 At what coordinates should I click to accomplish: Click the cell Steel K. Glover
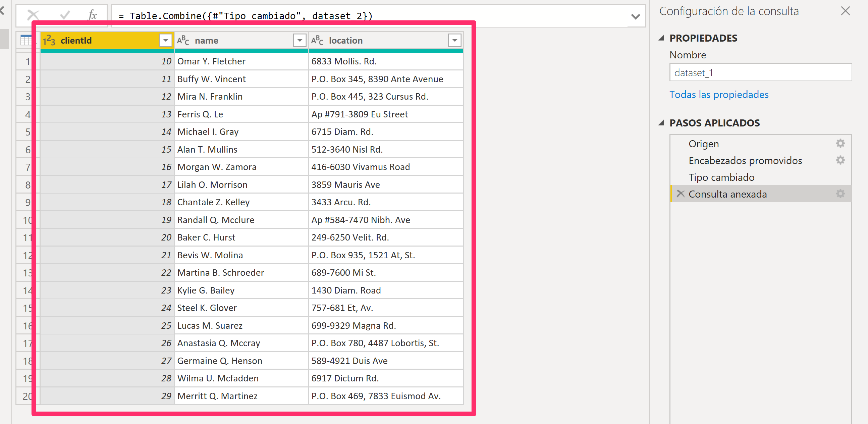coord(241,308)
